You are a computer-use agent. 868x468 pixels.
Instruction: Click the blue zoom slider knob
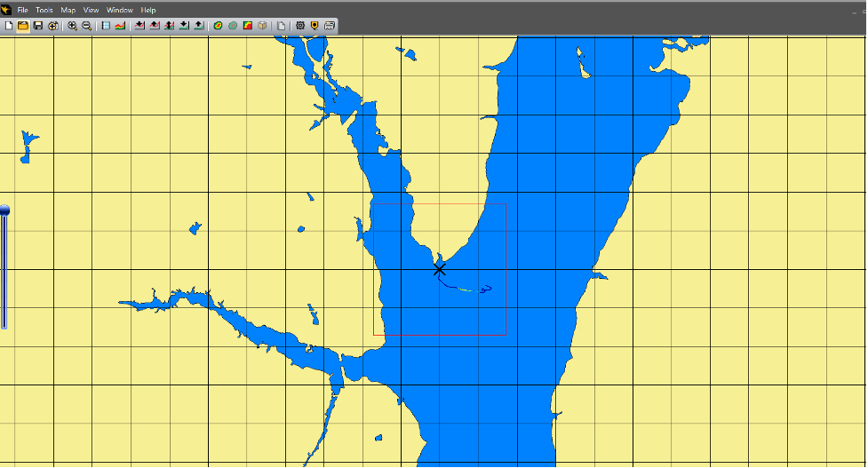click(x=4, y=210)
